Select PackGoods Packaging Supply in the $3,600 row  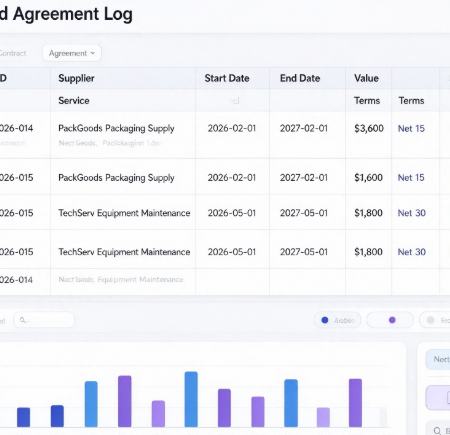pos(116,128)
